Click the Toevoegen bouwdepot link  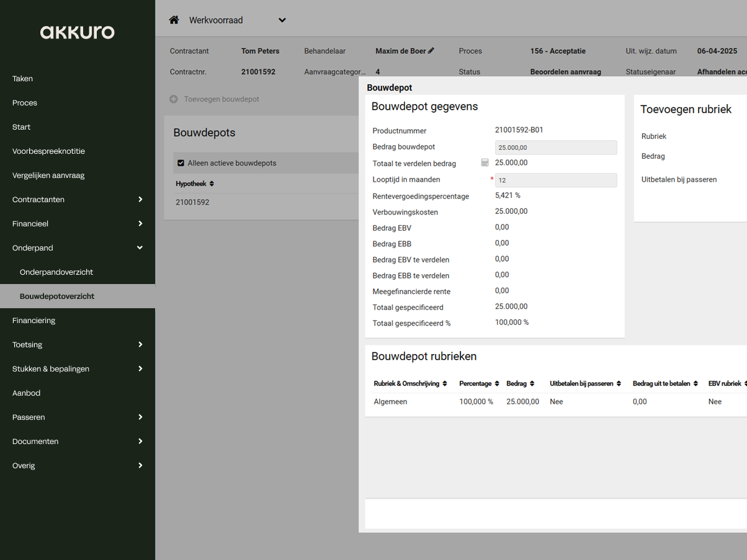tap(221, 99)
